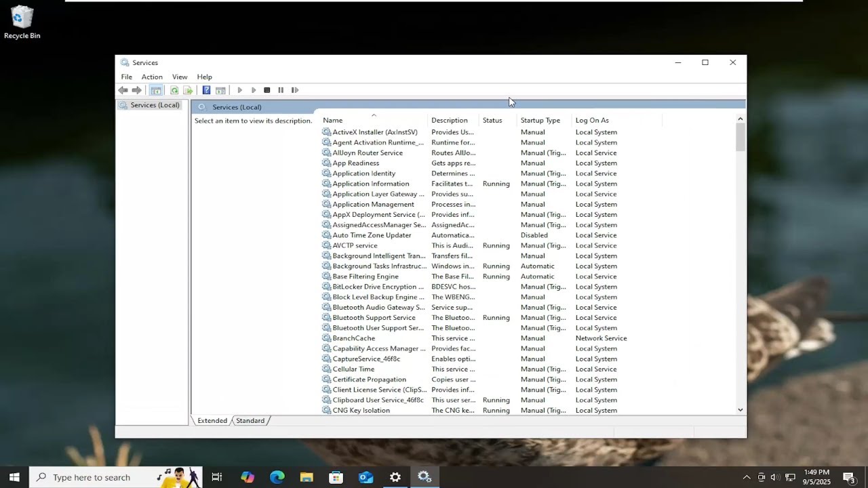Open the Recycle Bin desktop icon
The image size is (868, 488).
coord(22,22)
